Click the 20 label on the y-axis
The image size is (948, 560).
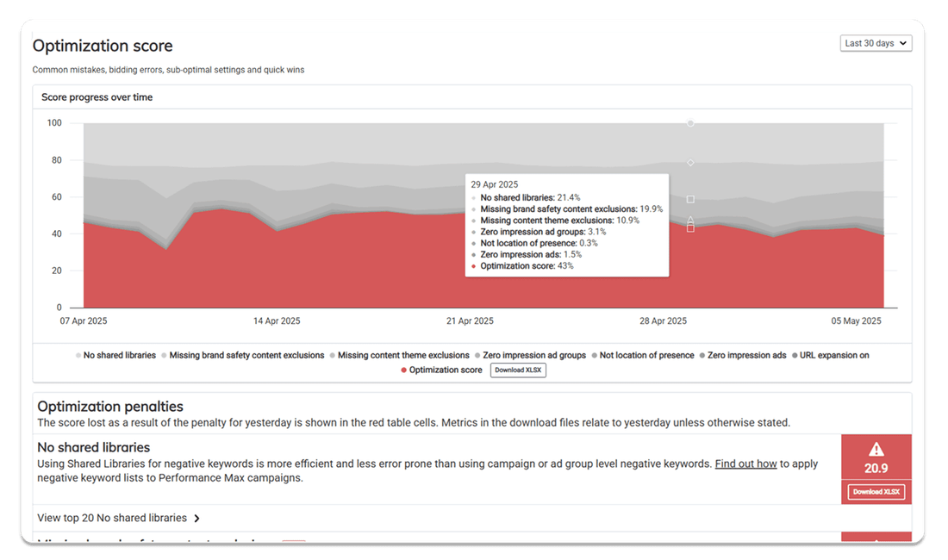tap(57, 271)
